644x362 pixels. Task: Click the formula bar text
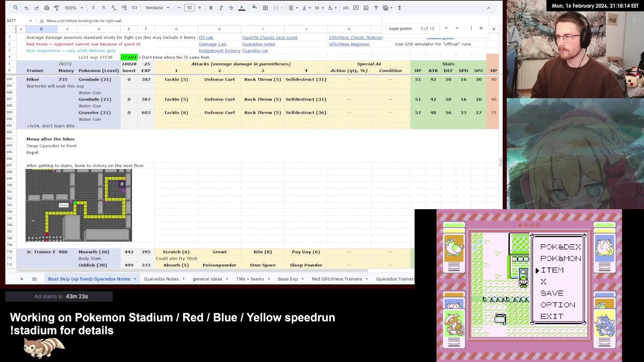click(84, 21)
